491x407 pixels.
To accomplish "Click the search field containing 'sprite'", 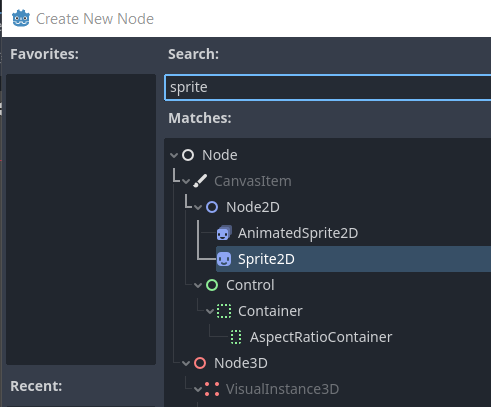I will (328, 87).
